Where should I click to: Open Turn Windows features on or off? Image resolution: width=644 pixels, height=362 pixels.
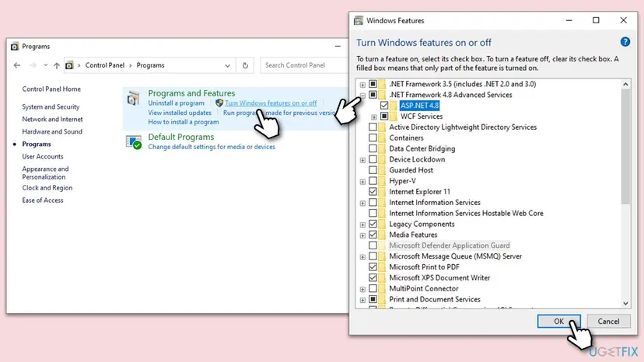pos(271,103)
